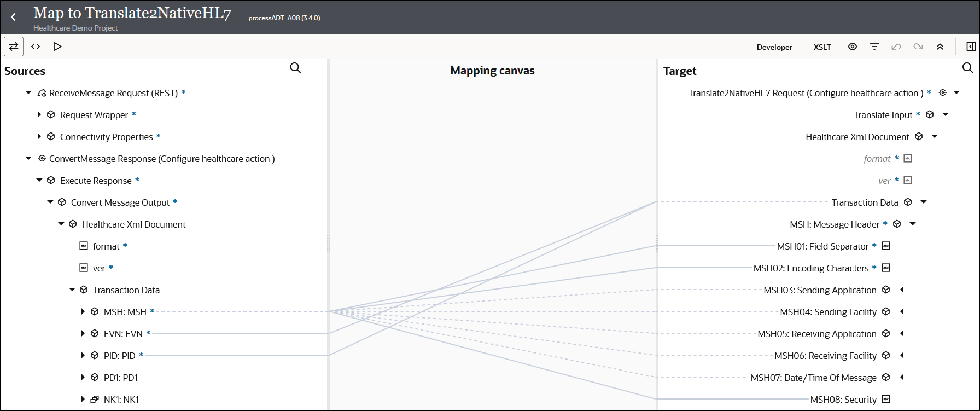Select the MSH08: Security target element
The height and width of the screenshot is (411, 980).
point(843,400)
